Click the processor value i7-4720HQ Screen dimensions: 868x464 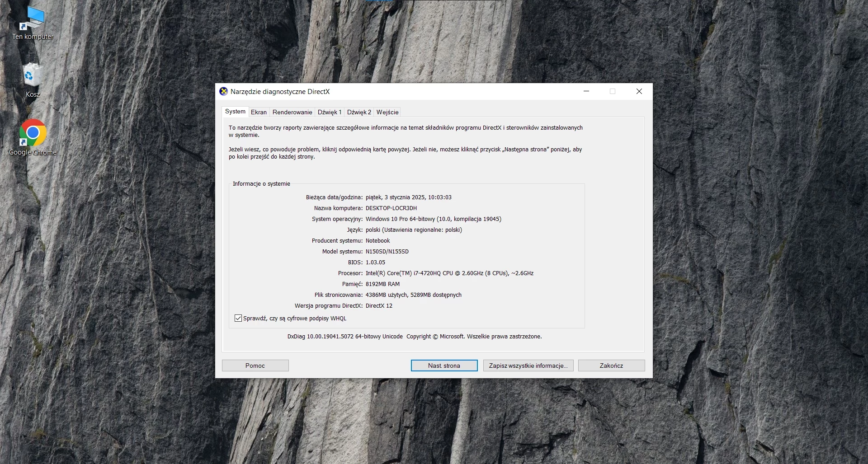click(449, 273)
